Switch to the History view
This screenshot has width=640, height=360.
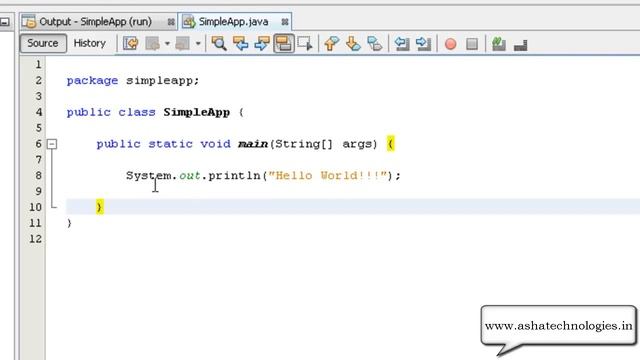pos(89,43)
